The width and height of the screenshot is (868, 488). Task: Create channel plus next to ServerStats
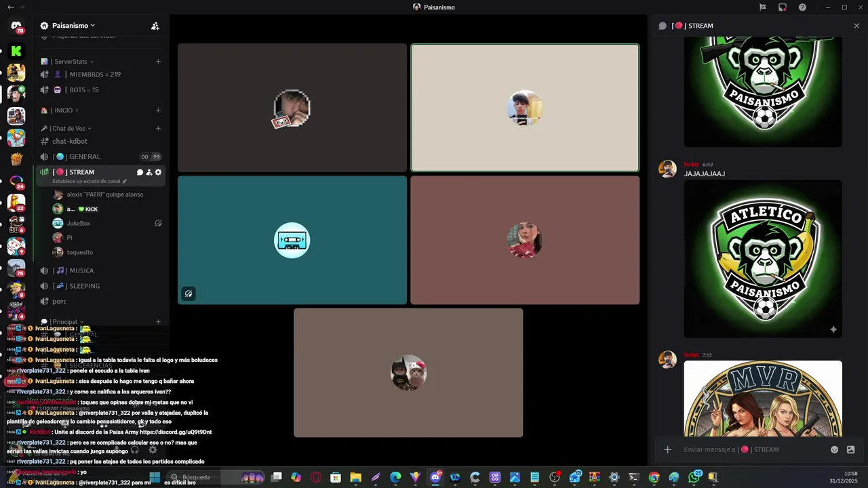click(158, 62)
